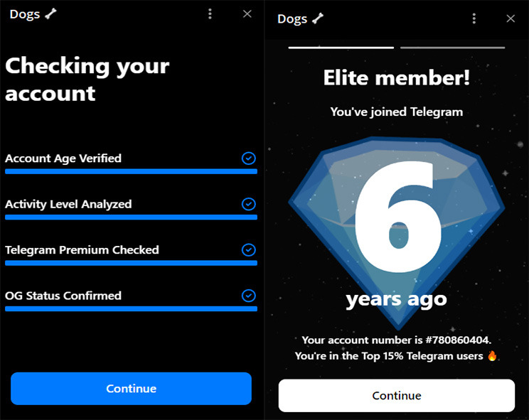Screen dimensions: 529x420
Task: Close the right Dogs mini app
Action: pyautogui.click(x=511, y=18)
